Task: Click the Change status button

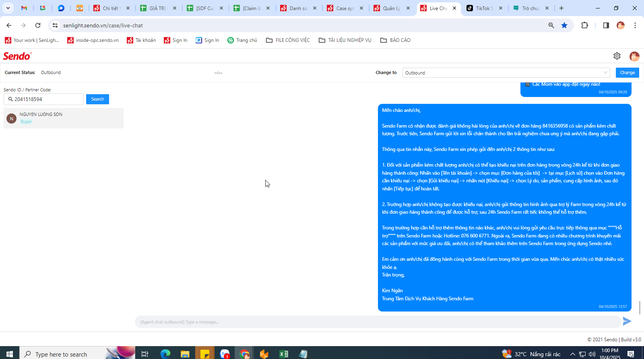Action: (x=627, y=72)
